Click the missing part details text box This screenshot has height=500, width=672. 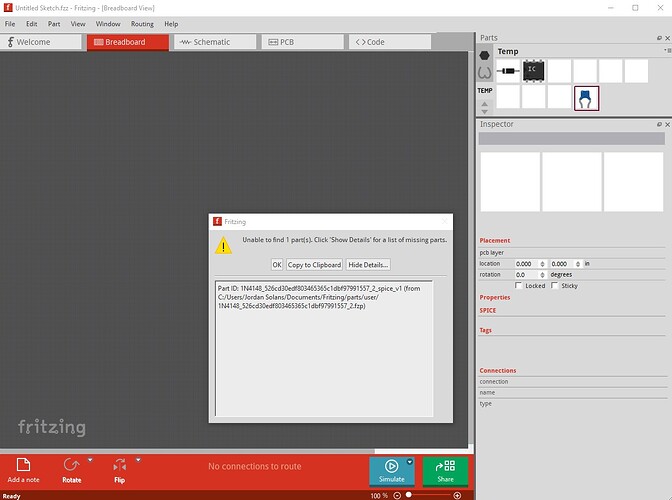point(324,348)
